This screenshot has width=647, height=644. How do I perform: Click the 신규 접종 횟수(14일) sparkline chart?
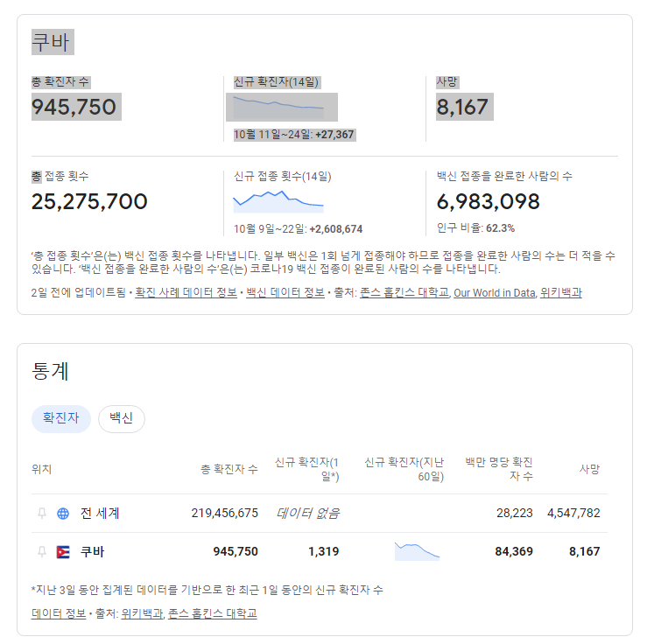pos(278,201)
